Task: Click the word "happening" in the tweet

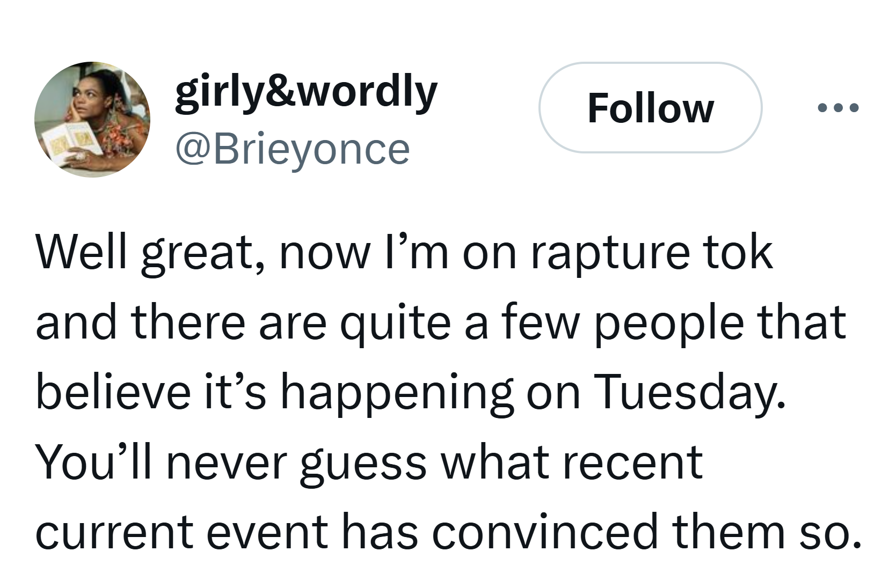Action: pyautogui.click(x=397, y=392)
